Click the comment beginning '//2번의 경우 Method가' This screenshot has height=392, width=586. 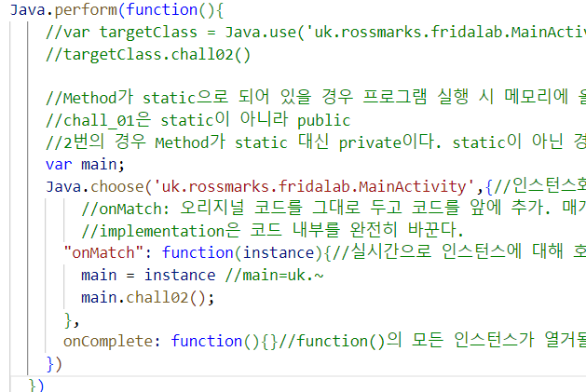[x=316, y=142]
